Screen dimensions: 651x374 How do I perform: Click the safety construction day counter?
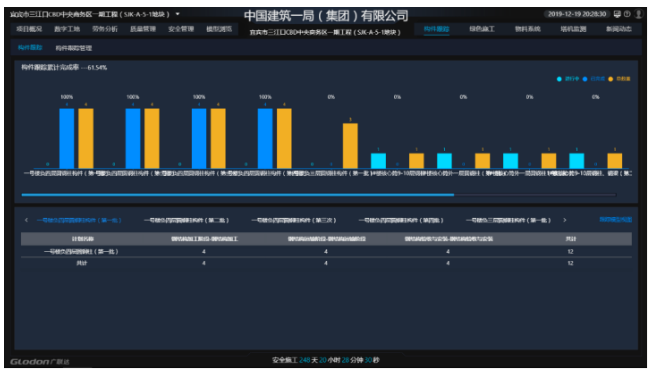(x=326, y=360)
